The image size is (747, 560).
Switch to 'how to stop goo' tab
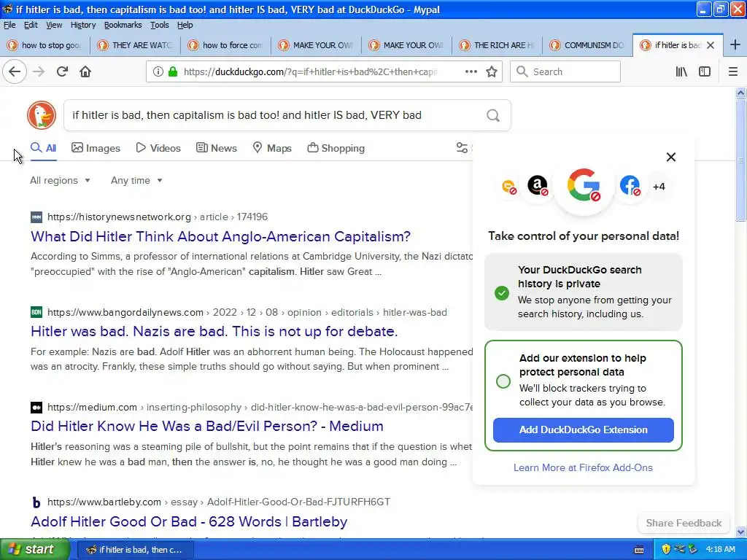coord(44,44)
